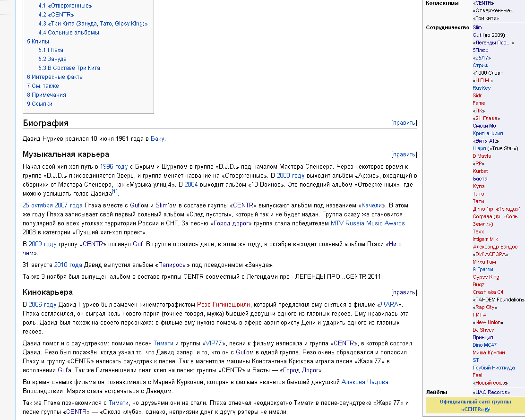Open the Тимати link in soundtrack paragraph
This screenshot has width=525, height=420.
point(164,343)
